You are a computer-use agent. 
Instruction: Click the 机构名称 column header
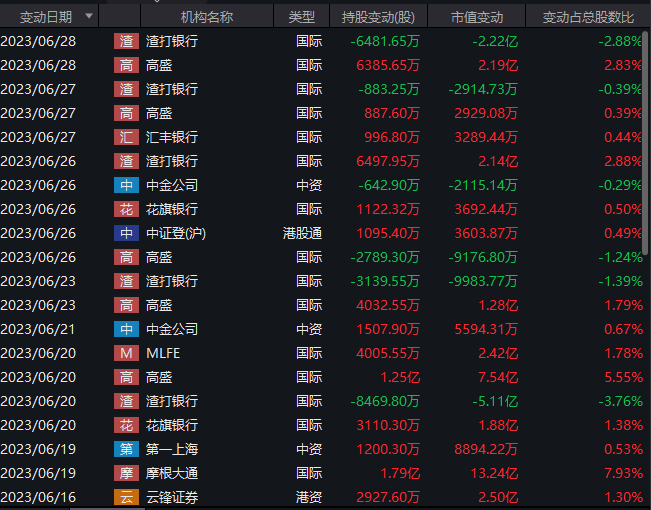(x=206, y=17)
